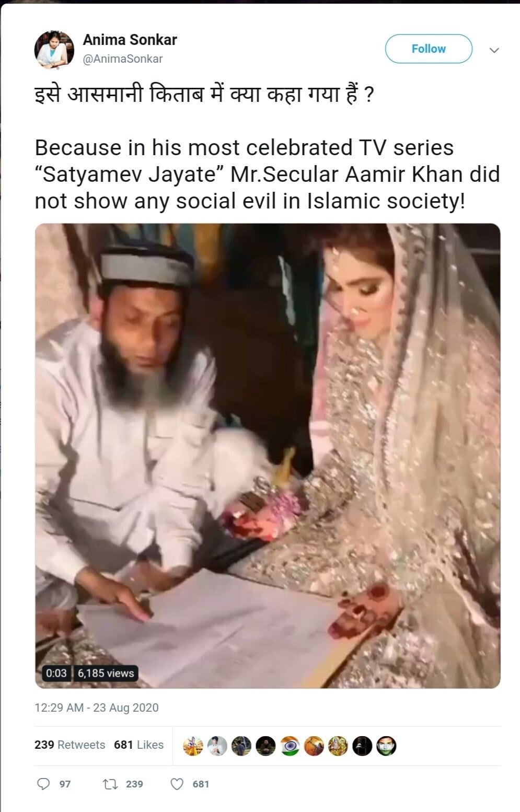Open the second liker avatar
Screen dimensions: 520x812
(x=217, y=746)
